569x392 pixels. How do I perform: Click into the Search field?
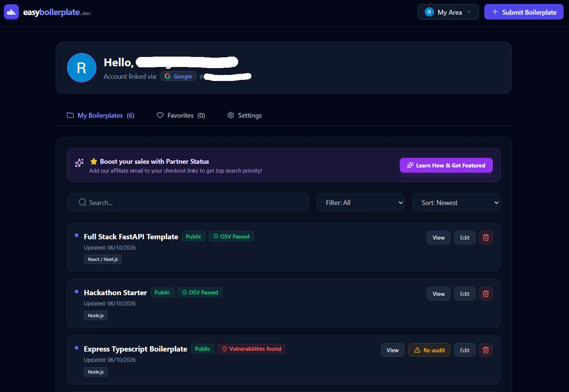tap(188, 202)
